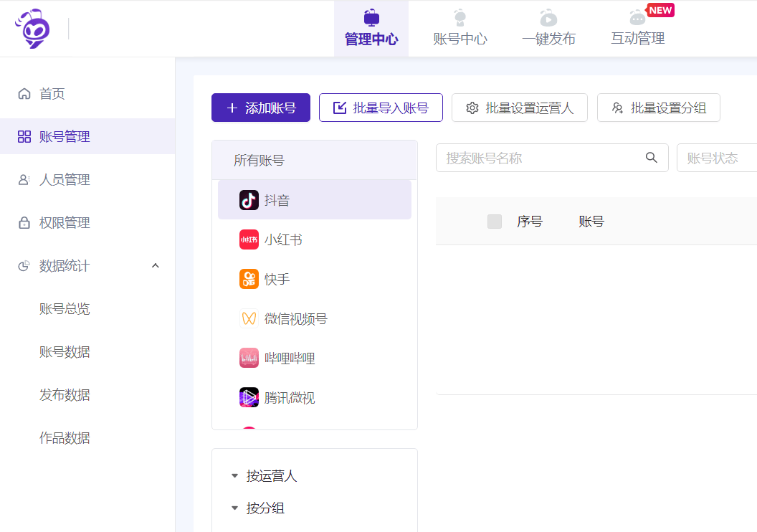
Task: Switch to the 账号中心 tab
Action: click(460, 29)
